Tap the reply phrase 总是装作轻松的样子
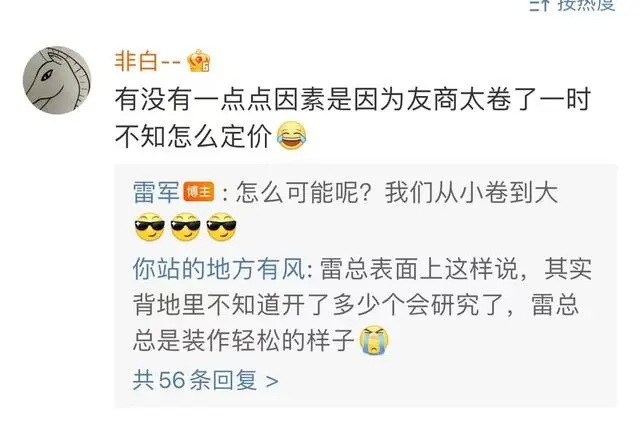 [244, 340]
